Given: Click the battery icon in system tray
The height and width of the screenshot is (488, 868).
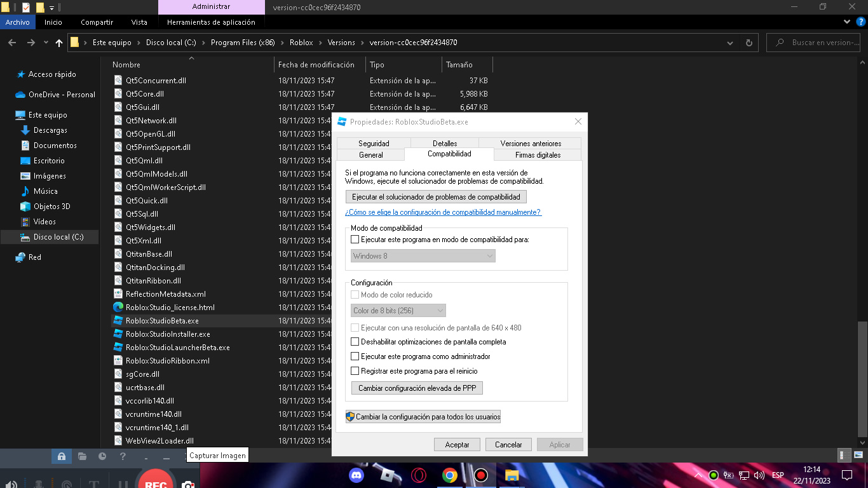Looking at the screenshot, I should click(x=729, y=475).
